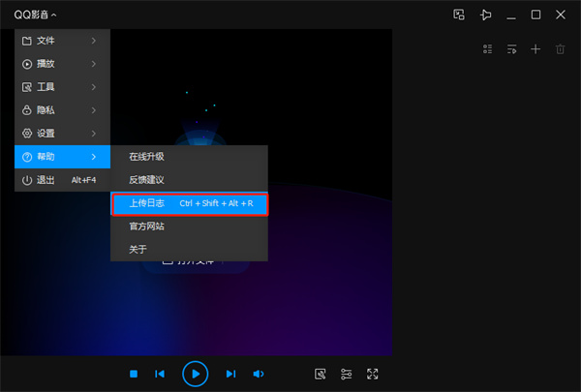Click the lock icon beside 隐私
This screenshot has height=392, width=581.
pyautogui.click(x=27, y=110)
